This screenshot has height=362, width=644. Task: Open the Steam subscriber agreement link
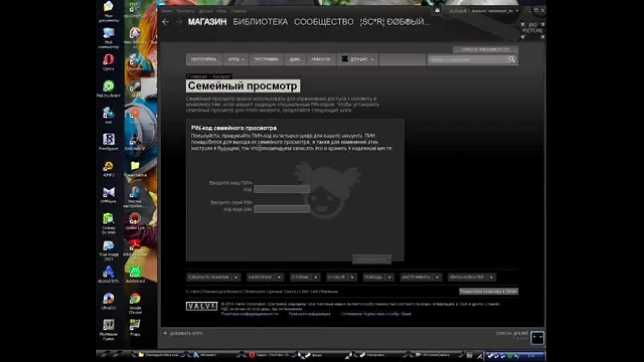click(x=376, y=313)
